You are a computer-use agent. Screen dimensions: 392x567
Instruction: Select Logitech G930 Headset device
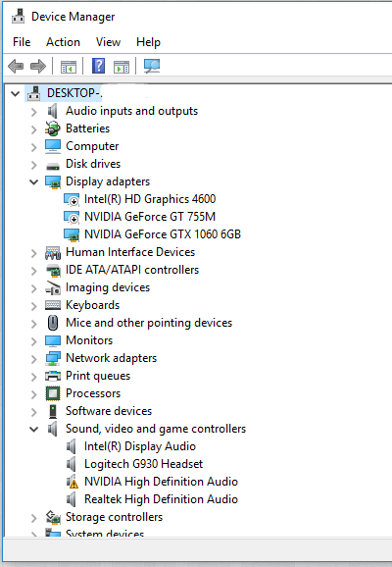[x=143, y=464]
